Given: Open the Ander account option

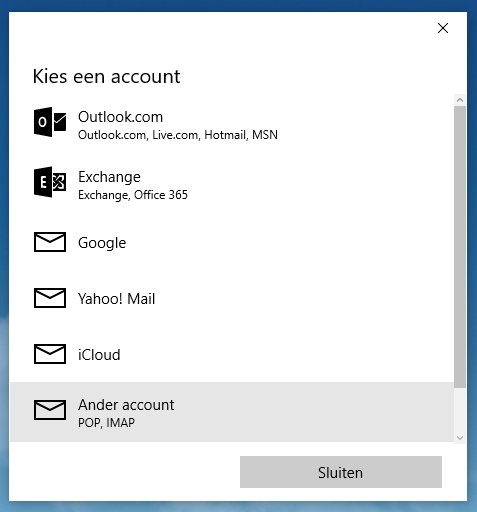Looking at the screenshot, I should tap(232, 412).
